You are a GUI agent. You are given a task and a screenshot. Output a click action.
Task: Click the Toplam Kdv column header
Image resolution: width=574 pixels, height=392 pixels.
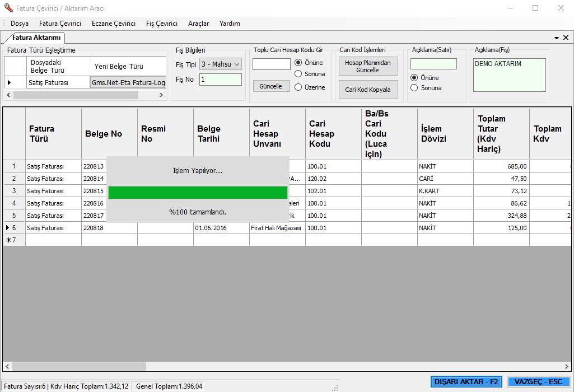550,134
